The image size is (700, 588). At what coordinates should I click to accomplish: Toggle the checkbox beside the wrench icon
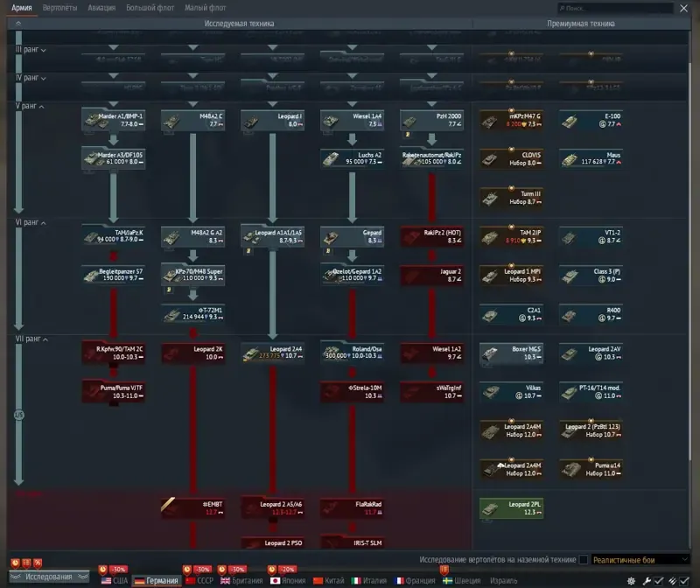click(659, 581)
